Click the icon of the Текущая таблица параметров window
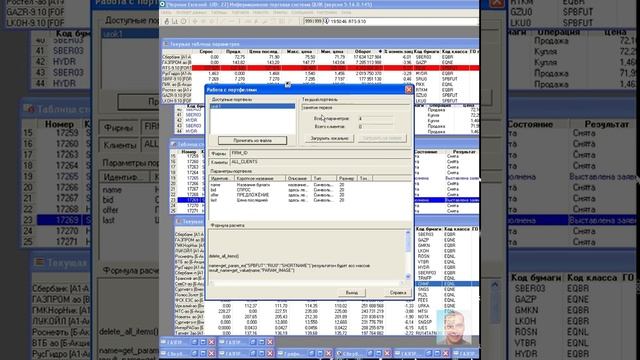Viewport: 640px width, 360px height. (166, 44)
